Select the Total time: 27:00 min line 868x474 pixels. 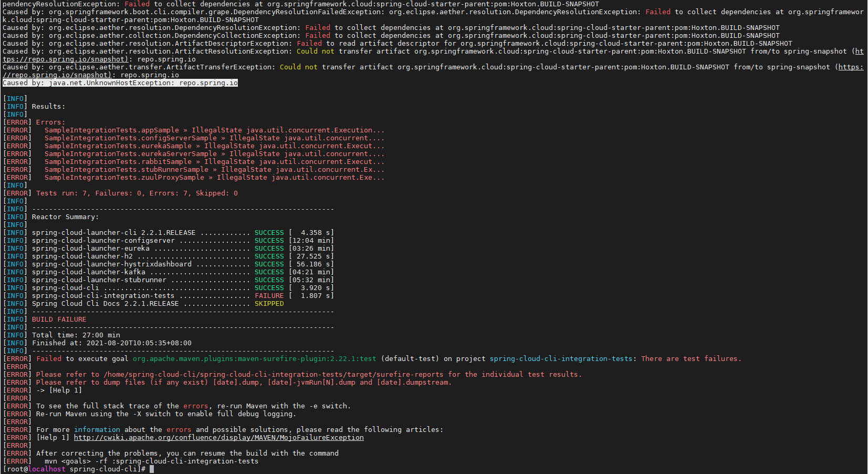[76, 335]
